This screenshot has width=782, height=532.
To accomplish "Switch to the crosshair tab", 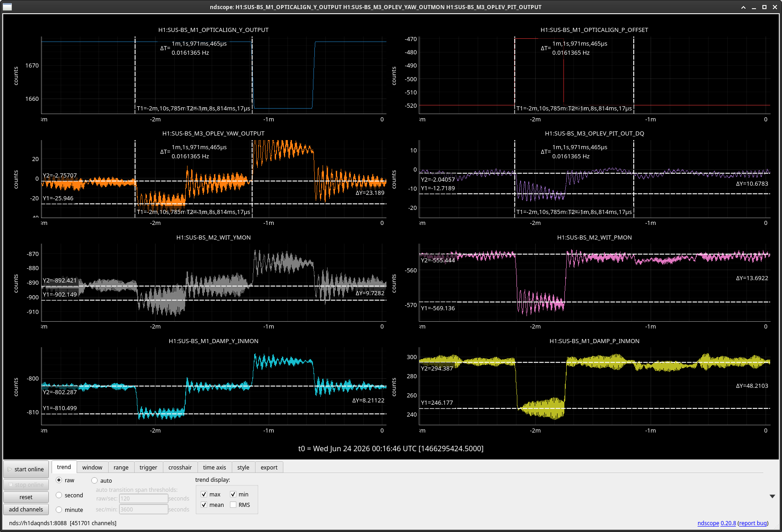I will [x=180, y=467].
